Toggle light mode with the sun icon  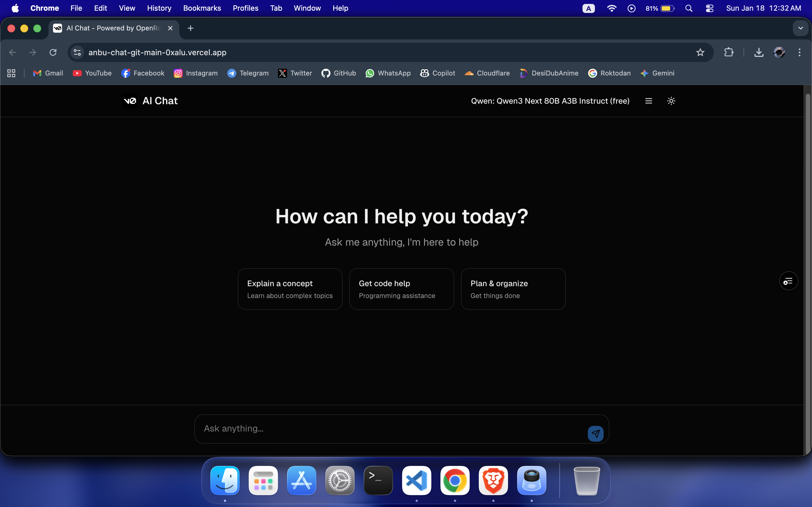pyautogui.click(x=671, y=101)
